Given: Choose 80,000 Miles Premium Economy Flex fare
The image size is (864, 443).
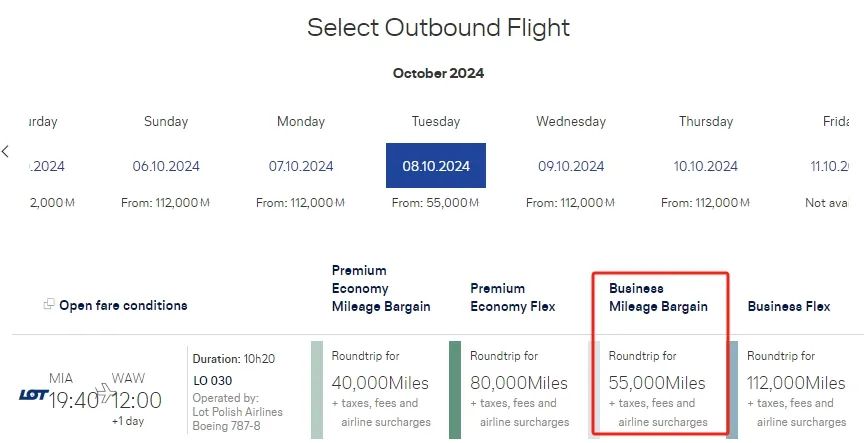Looking at the screenshot, I should tap(519, 390).
